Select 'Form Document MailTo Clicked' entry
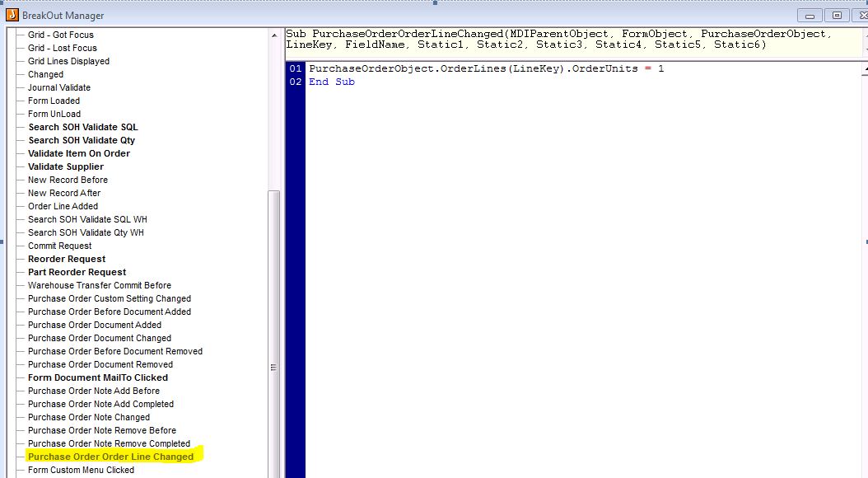The height and width of the screenshot is (478, 868). [97, 377]
